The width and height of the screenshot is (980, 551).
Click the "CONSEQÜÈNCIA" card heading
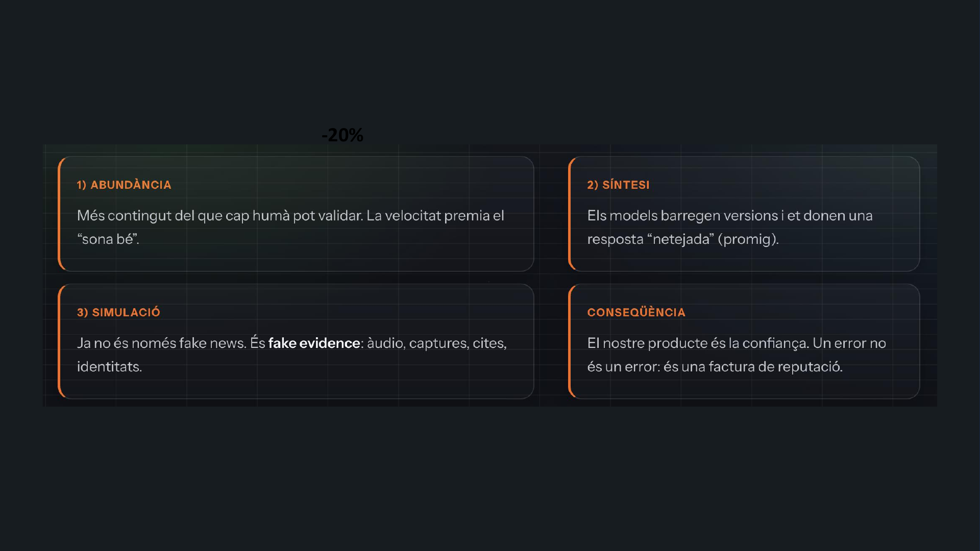pyautogui.click(x=636, y=312)
